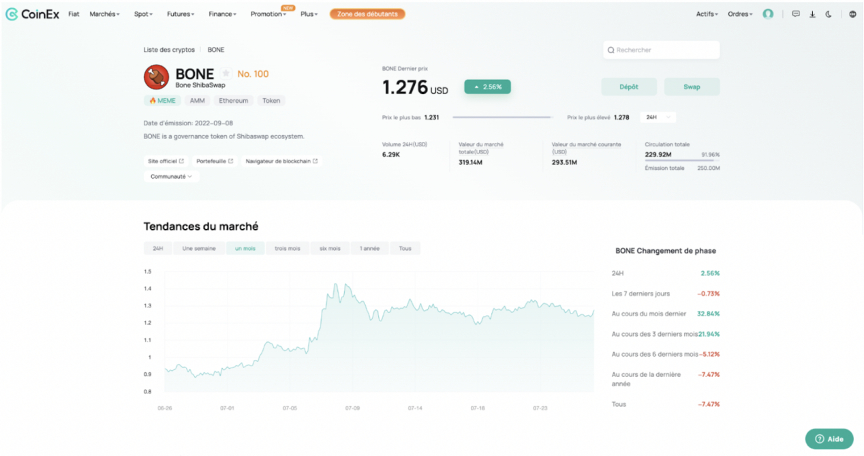Select the MEME tag
Image resolution: width=864 pixels, height=456 pixels.
pos(163,101)
